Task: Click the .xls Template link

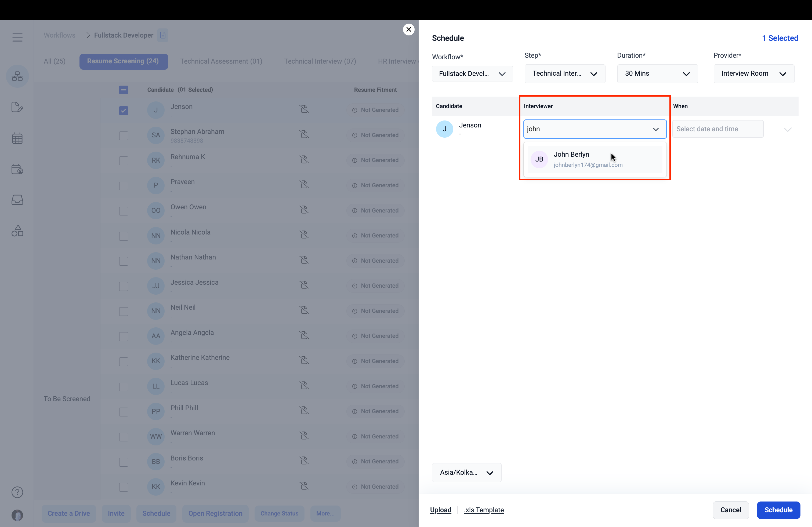Action: (483, 510)
